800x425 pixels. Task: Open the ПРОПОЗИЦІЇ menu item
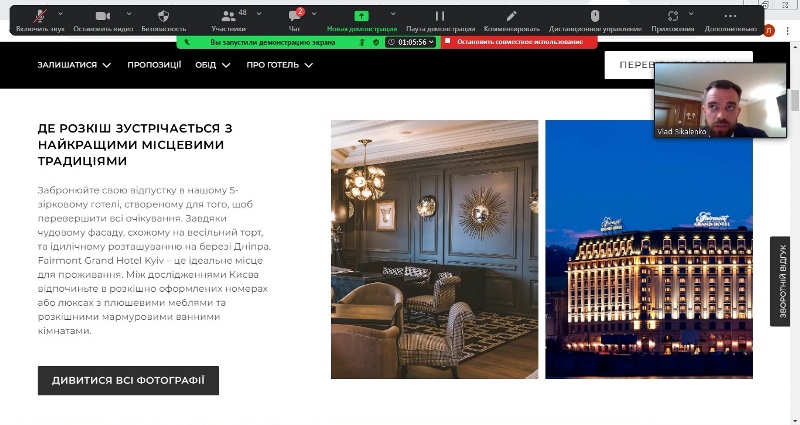[x=155, y=65]
